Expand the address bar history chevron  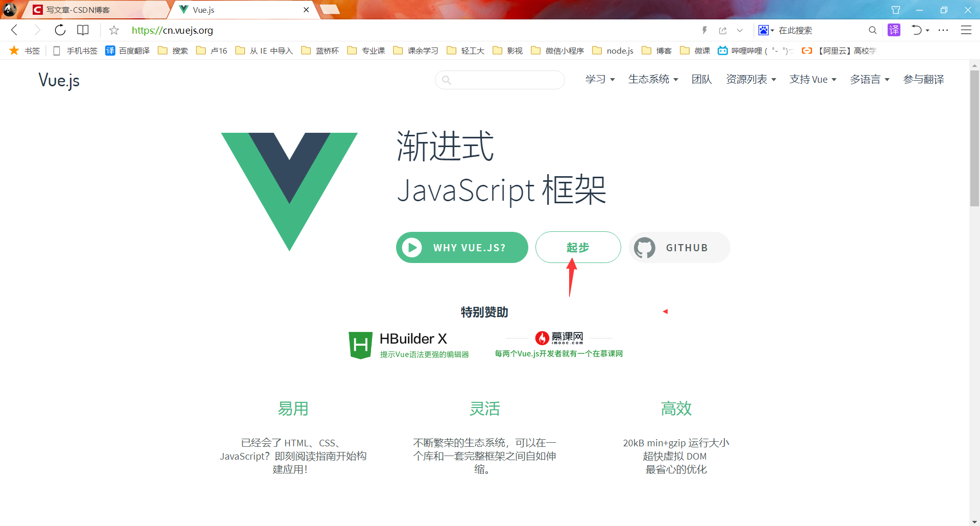tap(740, 30)
